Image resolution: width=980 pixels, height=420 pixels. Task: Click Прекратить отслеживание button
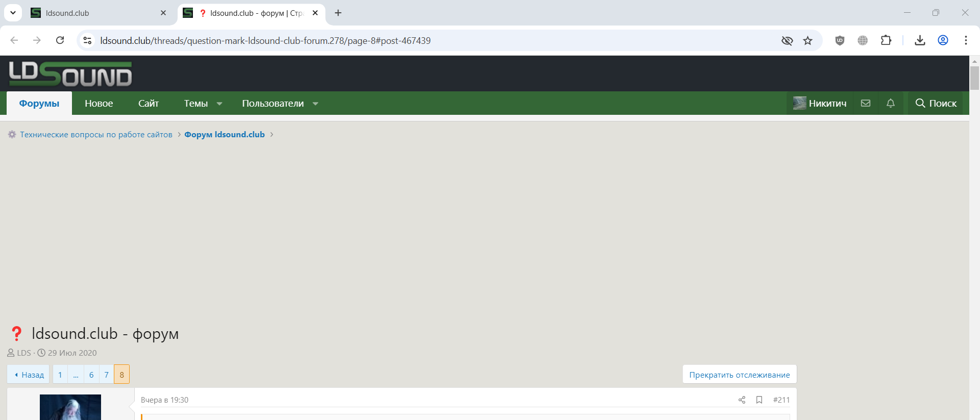click(x=740, y=375)
